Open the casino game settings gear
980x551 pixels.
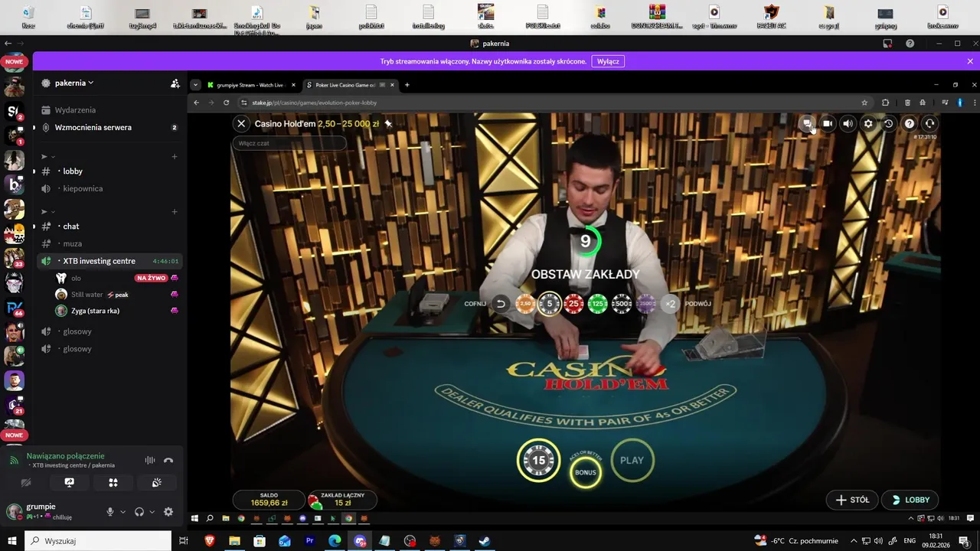pyautogui.click(x=868, y=123)
